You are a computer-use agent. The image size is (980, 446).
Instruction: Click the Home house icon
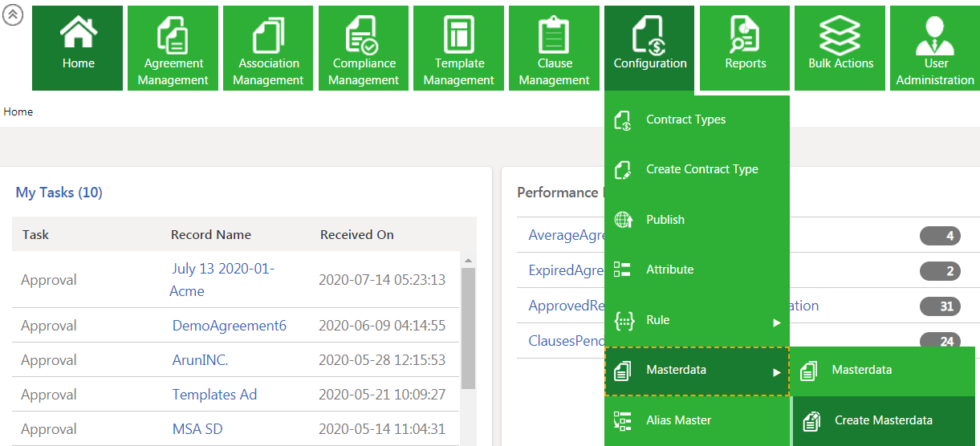click(x=78, y=34)
